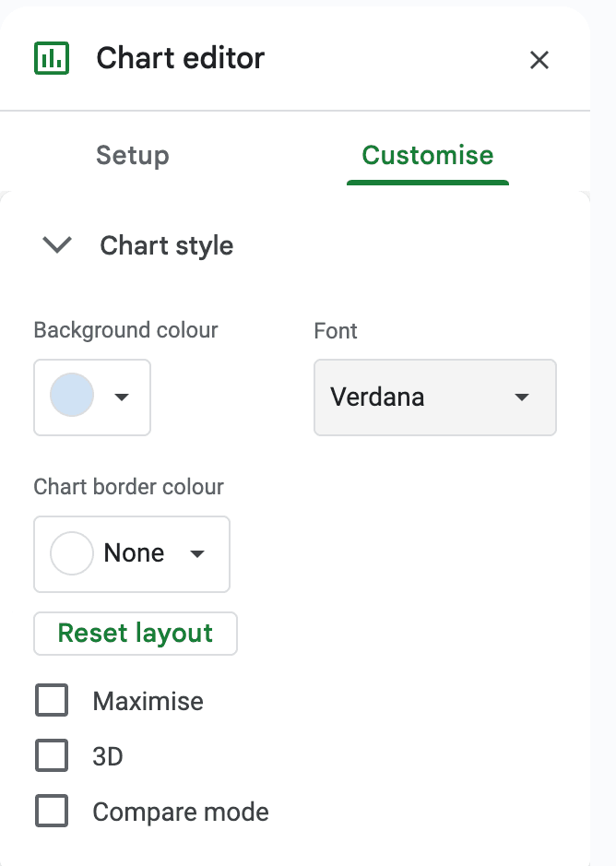Viewport: 616px width, 866px height.
Task: Open the Background colour dropdown arrow
Action: point(121,397)
